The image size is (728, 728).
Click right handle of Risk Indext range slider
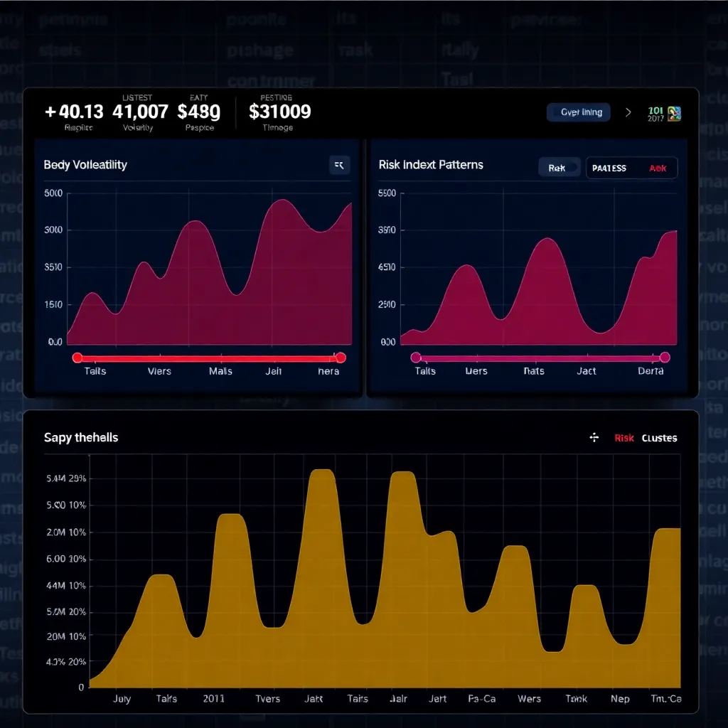pyautogui.click(x=665, y=358)
